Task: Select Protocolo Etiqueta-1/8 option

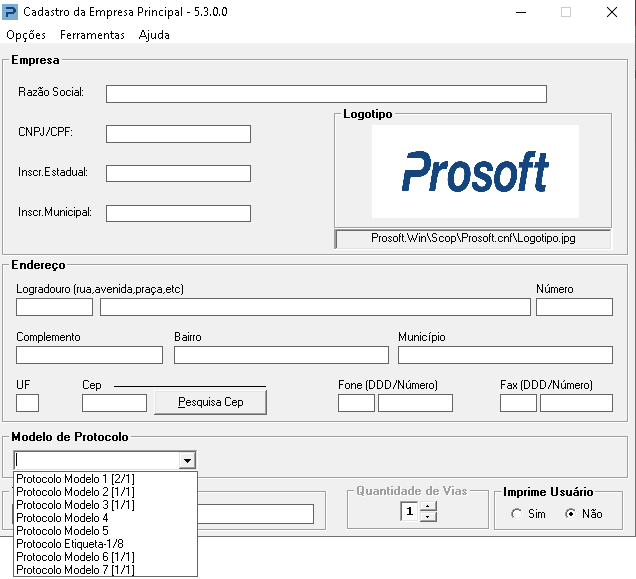Action: click(105, 544)
